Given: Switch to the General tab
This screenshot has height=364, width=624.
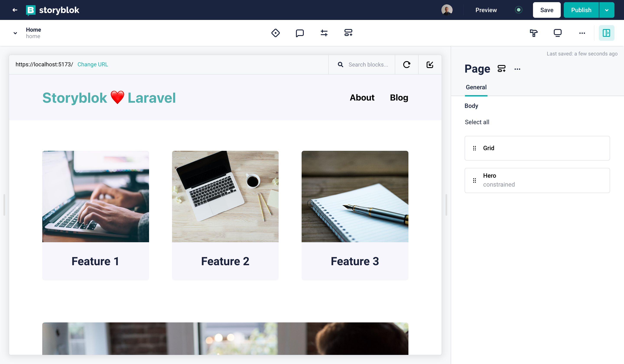Looking at the screenshot, I should pyautogui.click(x=476, y=87).
